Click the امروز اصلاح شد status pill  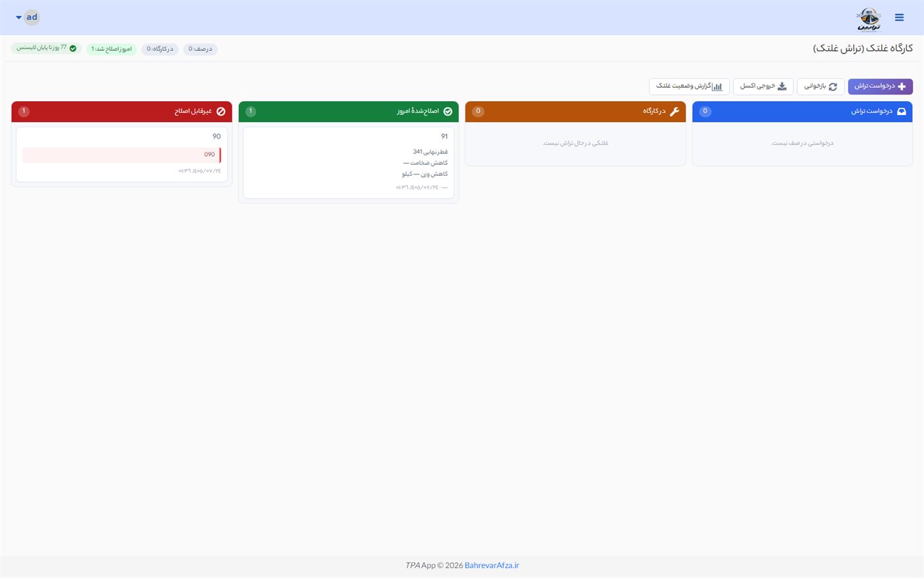click(112, 50)
